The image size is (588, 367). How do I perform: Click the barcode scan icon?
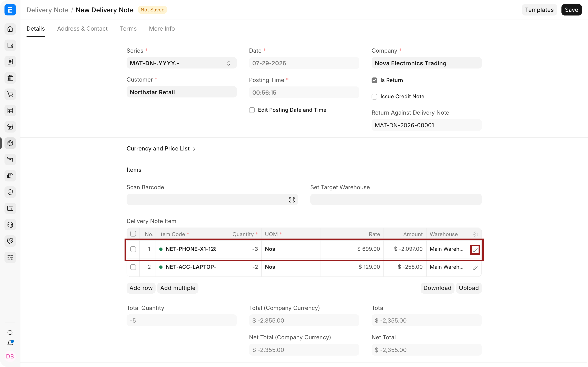coord(292,200)
